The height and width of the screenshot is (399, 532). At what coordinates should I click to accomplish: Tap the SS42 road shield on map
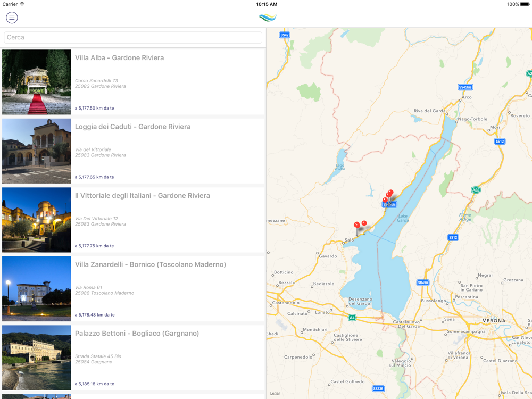tap(284, 35)
